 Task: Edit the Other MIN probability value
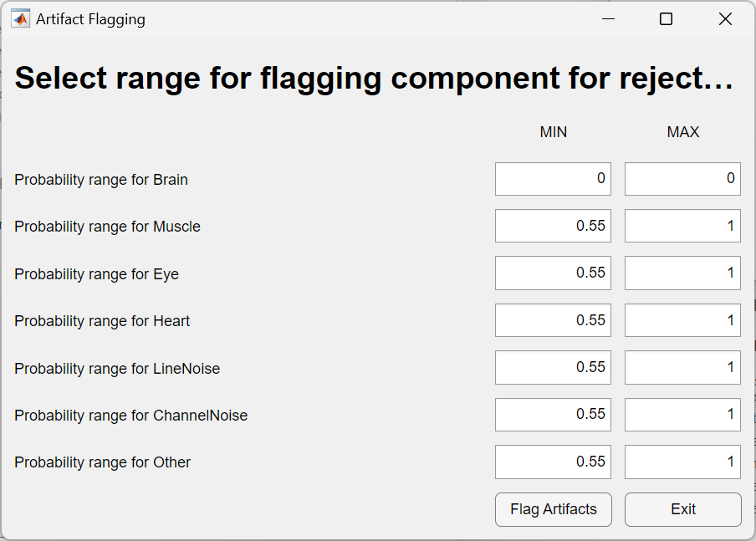coord(553,462)
